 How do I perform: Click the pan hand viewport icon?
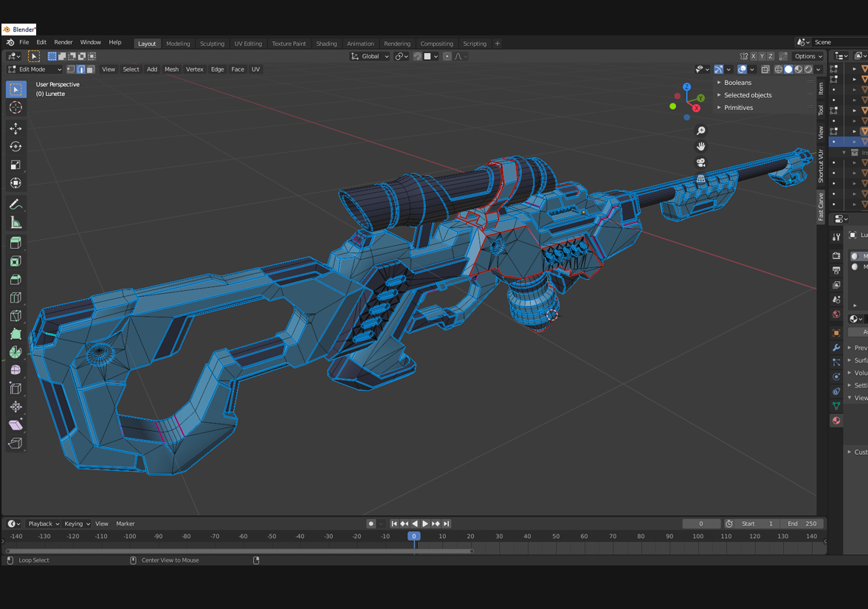[x=701, y=146]
